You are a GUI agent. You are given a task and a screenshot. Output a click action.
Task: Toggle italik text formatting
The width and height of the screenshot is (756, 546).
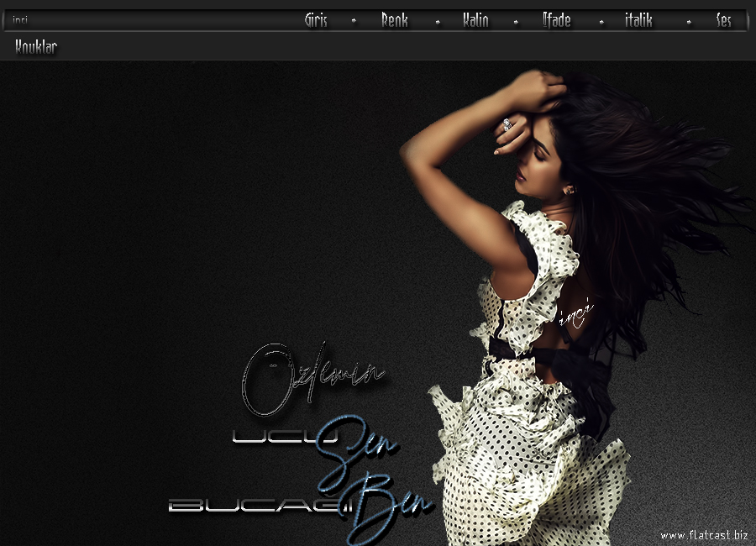coord(638,21)
